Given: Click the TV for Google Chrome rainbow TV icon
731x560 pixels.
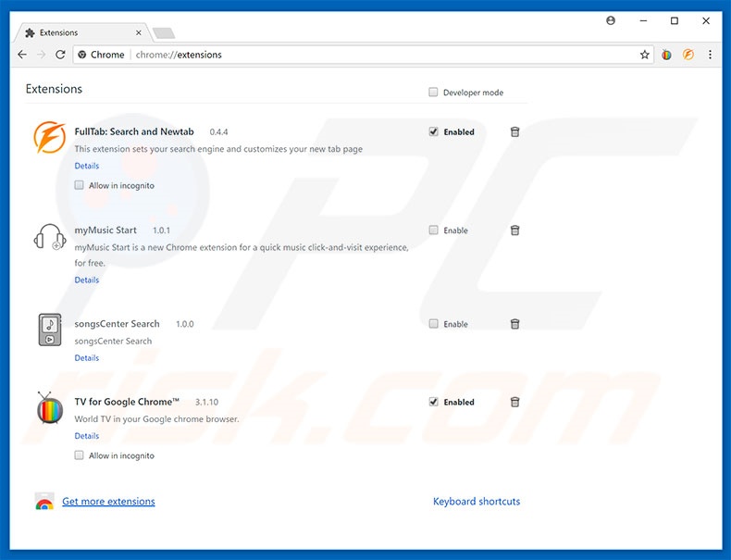Looking at the screenshot, I should coord(50,407).
